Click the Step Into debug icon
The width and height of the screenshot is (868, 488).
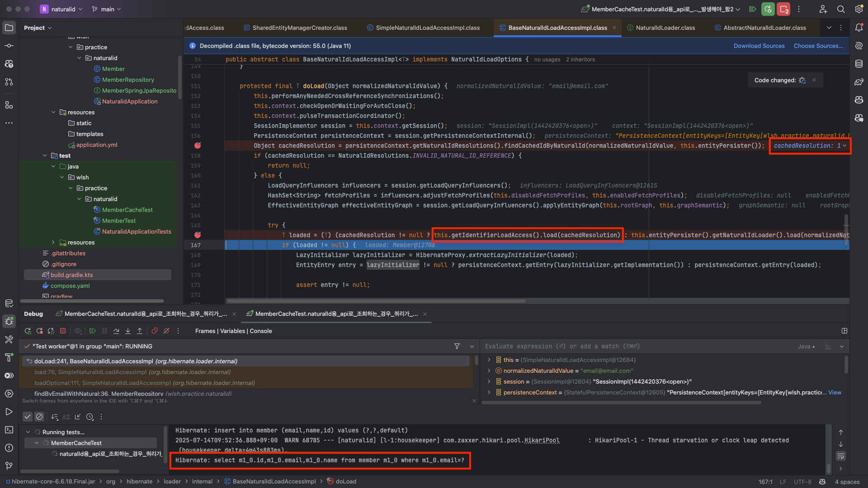coord(128,331)
